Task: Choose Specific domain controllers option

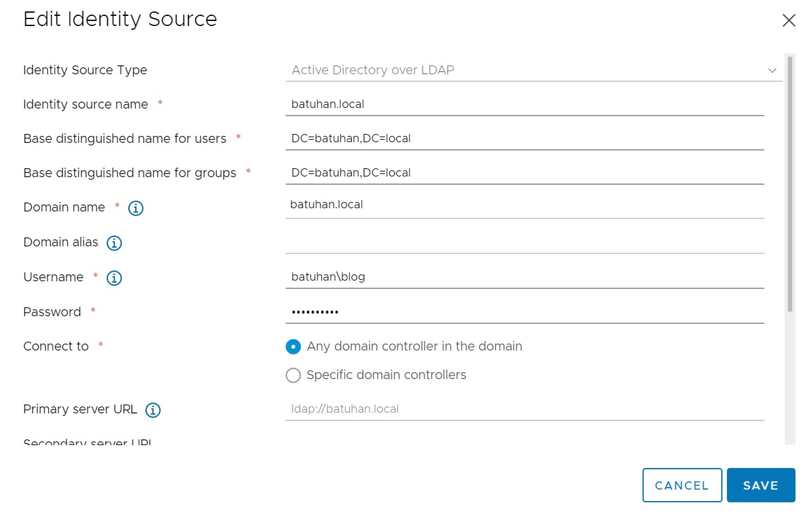Action: 293,375
